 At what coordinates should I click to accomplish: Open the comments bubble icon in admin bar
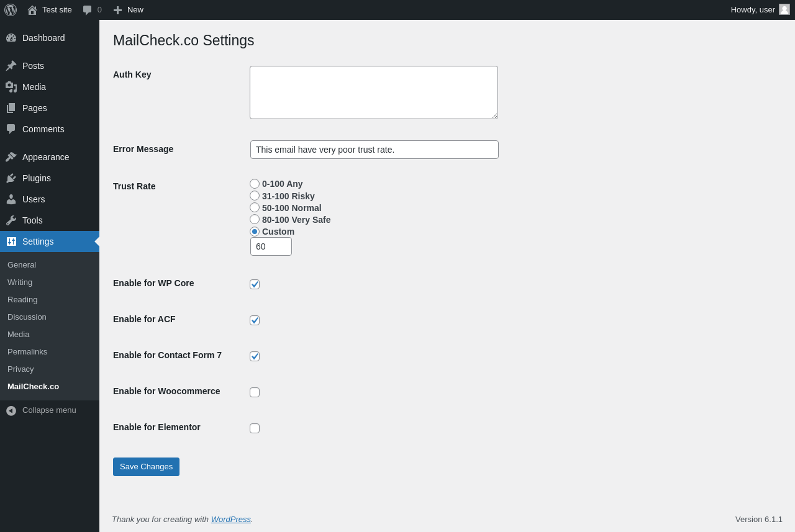[x=88, y=10]
